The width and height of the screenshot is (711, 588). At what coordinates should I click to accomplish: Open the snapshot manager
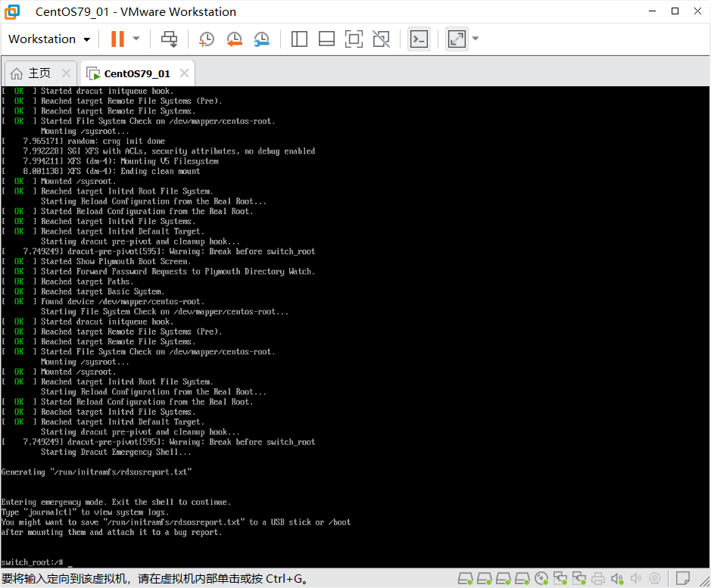(262, 39)
